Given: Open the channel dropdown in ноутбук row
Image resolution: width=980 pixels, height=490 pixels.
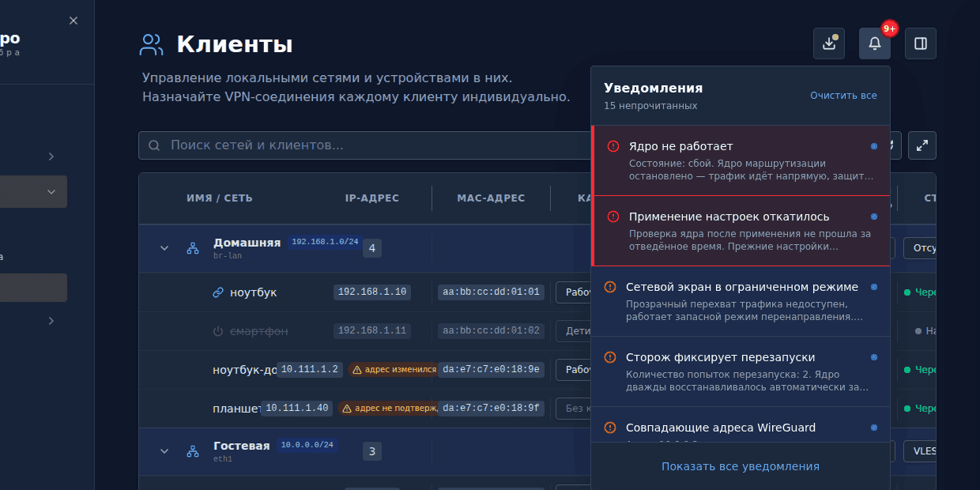Looking at the screenshot, I should point(573,292).
